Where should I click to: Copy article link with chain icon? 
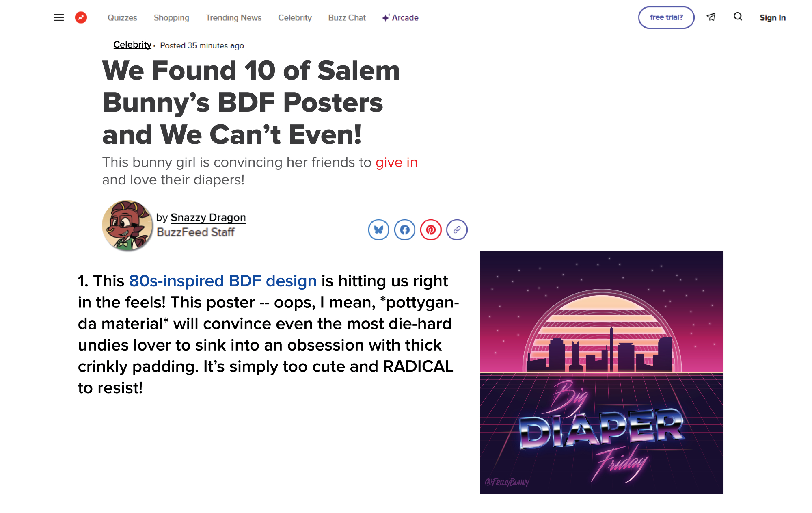[x=457, y=230]
